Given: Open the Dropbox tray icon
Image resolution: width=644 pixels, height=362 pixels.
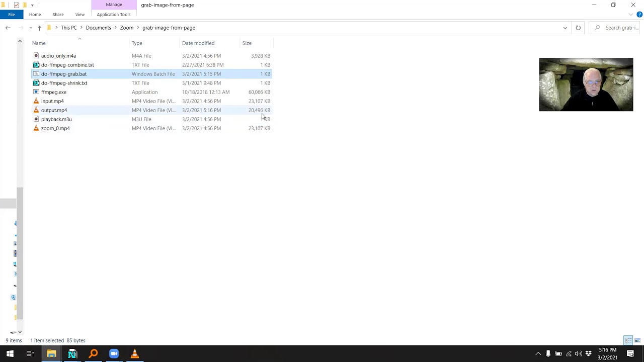Looking at the screenshot, I should coord(588,353).
